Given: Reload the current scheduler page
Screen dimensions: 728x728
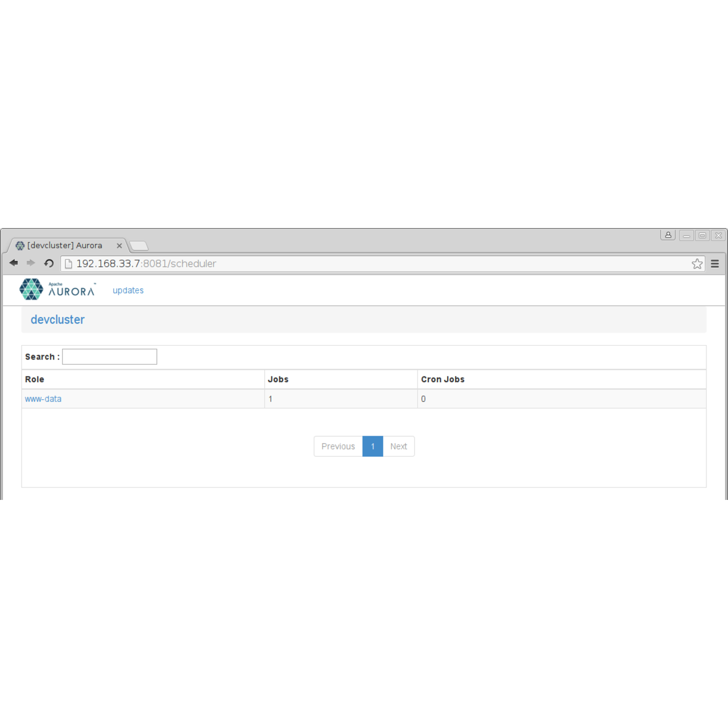Looking at the screenshot, I should (49, 263).
